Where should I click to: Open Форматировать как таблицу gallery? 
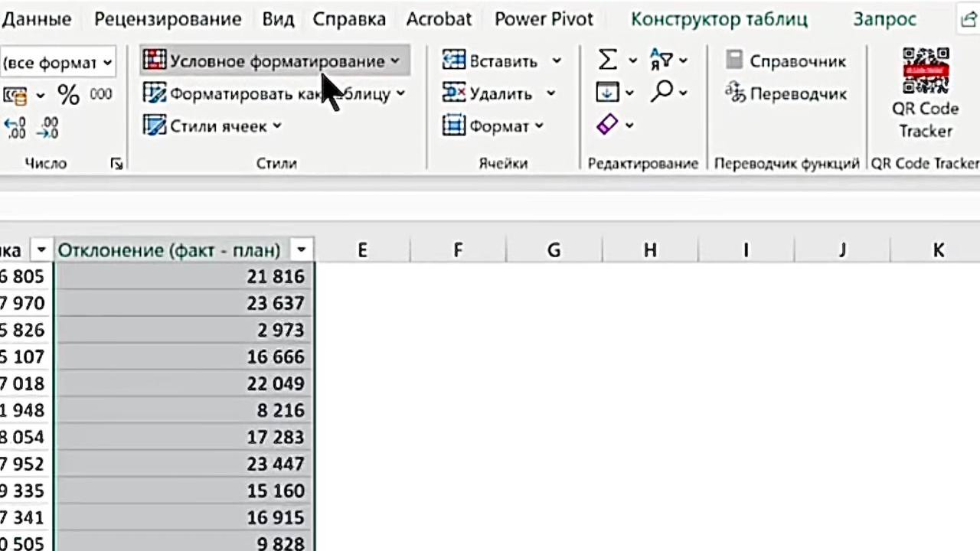(x=274, y=94)
